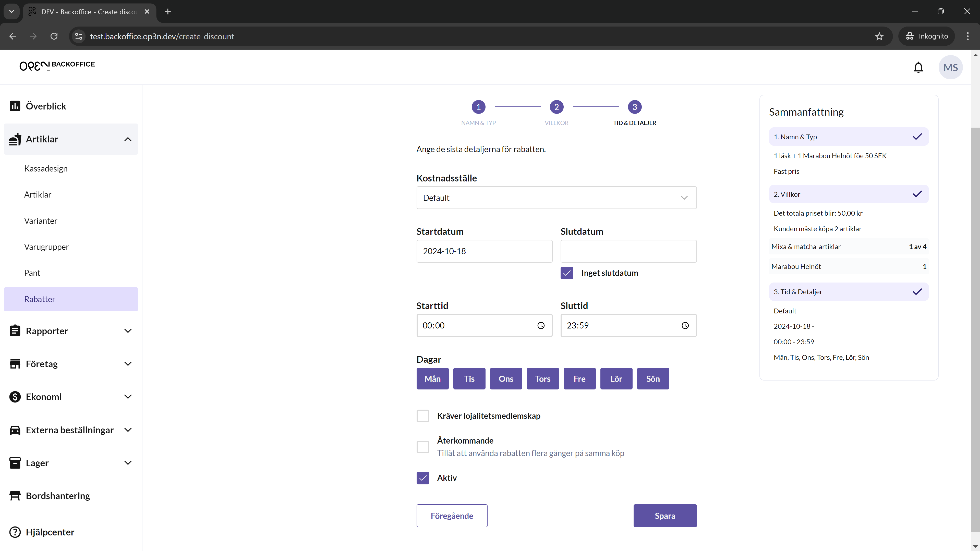980x551 pixels.
Task: Click summary section 2. Villkor
Action: (x=848, y=194)
